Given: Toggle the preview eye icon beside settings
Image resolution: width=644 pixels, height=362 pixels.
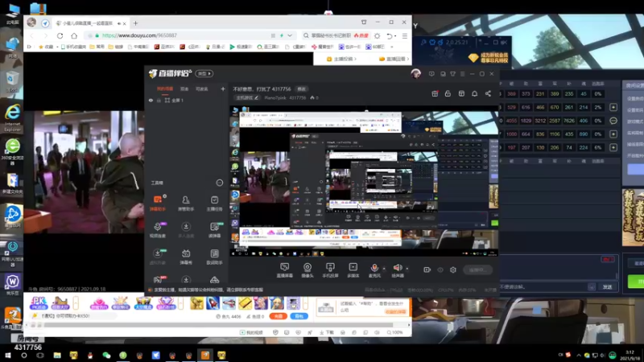Looking at the screenshot, I should click(440, 269).
